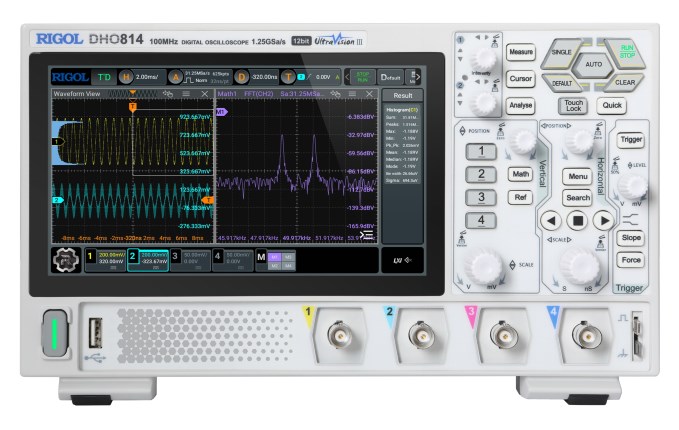679x430 pixels.
Task: Close the Math1 FFT window
Action: click(369, 94)
